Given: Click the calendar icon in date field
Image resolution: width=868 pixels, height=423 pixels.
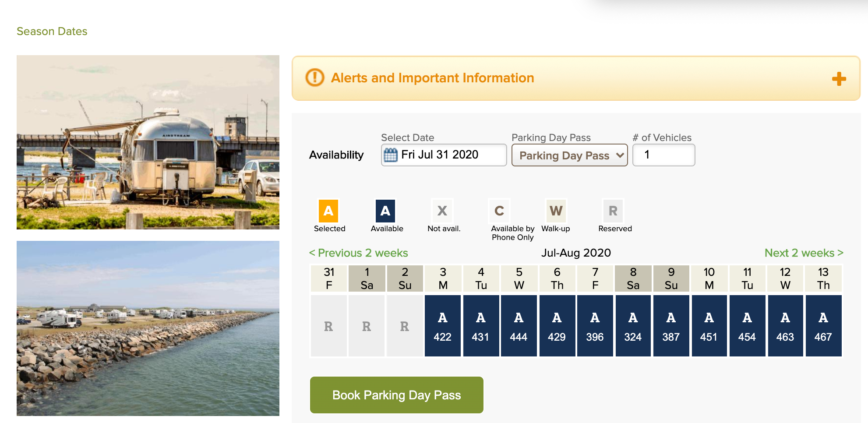Looking at the screenshot, I should 390,155.
